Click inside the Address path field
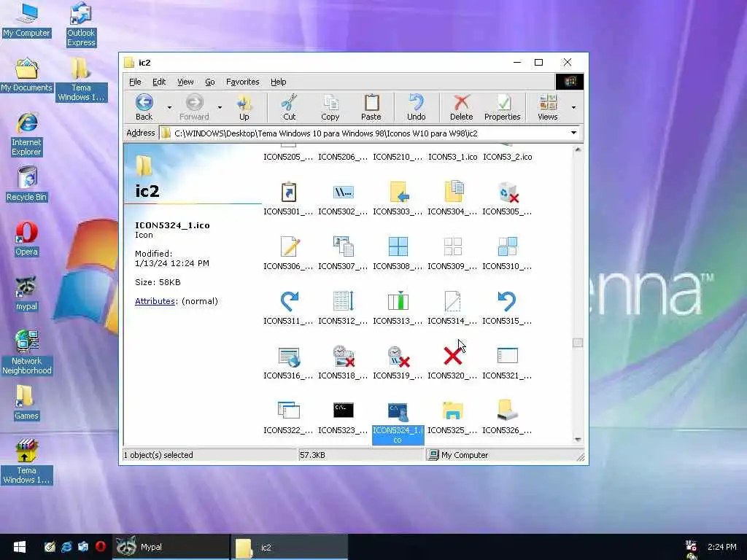747x560 pixels. coord(365,133)
